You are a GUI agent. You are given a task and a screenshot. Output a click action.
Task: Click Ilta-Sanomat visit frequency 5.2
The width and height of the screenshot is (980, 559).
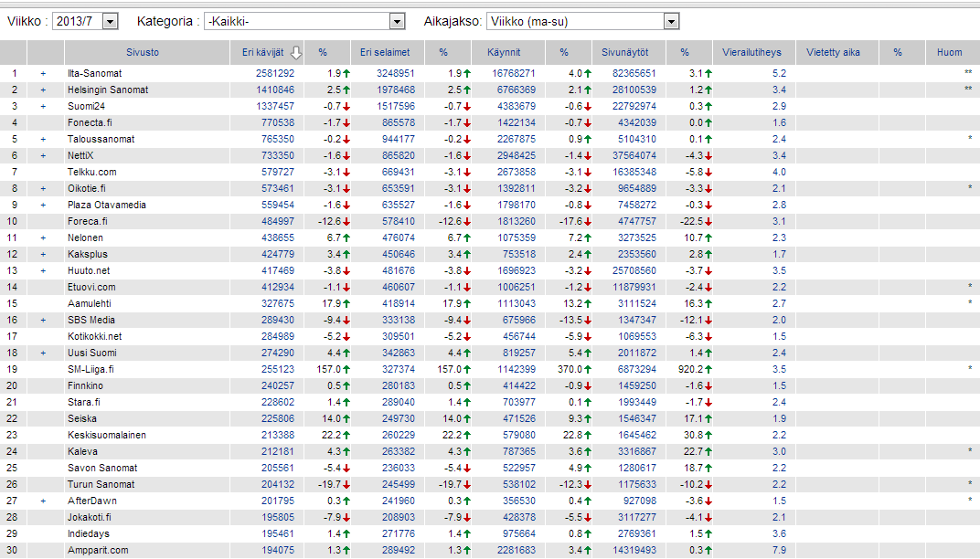click(779, 74)
